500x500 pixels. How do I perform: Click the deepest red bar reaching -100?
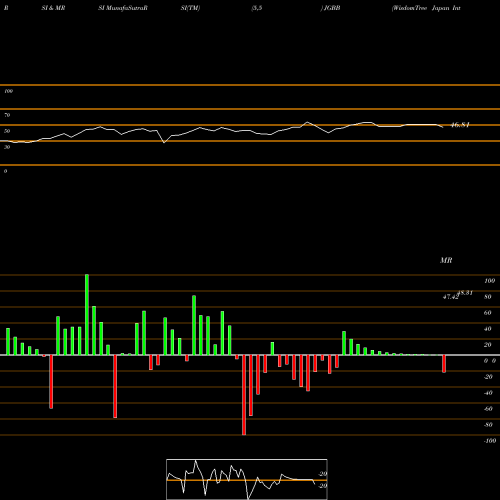244,395
